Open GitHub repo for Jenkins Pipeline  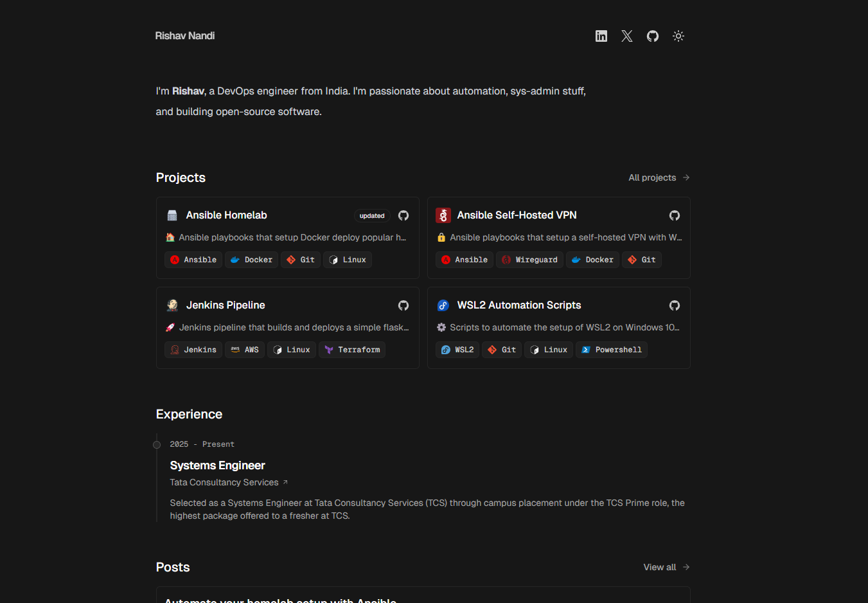pyautogui.click(x=403, y=305)
